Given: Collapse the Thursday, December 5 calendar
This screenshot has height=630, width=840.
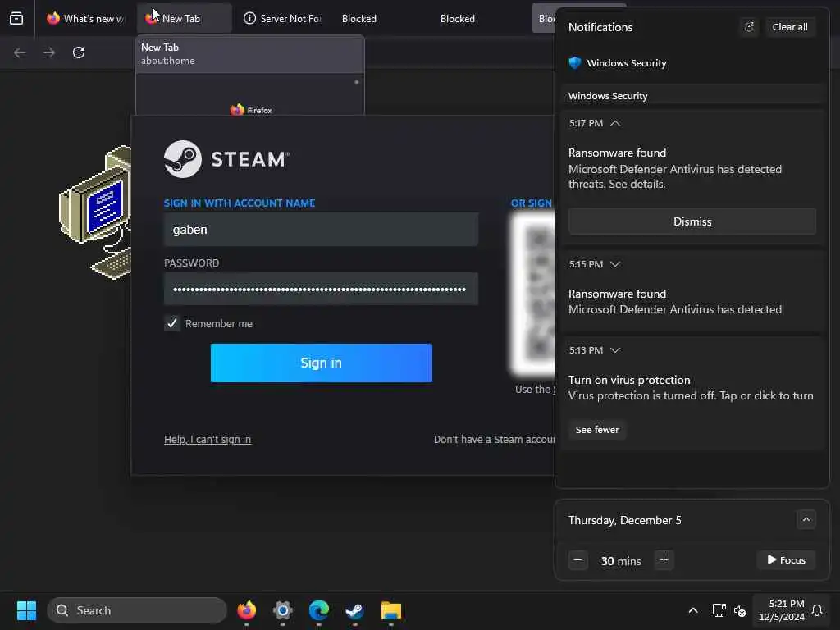Looking at the screenshot, I should click(x=806, y=519).
